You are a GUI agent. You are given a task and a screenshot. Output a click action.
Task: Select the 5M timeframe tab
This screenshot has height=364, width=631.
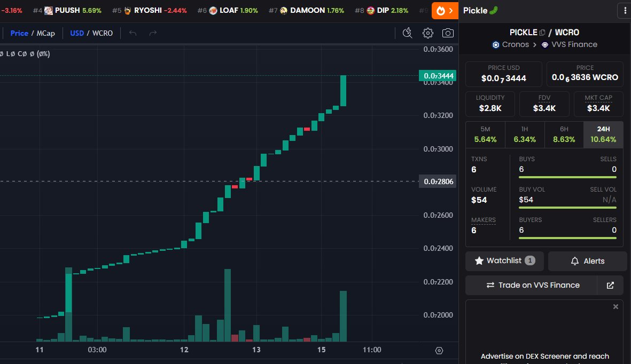[485, 134]
